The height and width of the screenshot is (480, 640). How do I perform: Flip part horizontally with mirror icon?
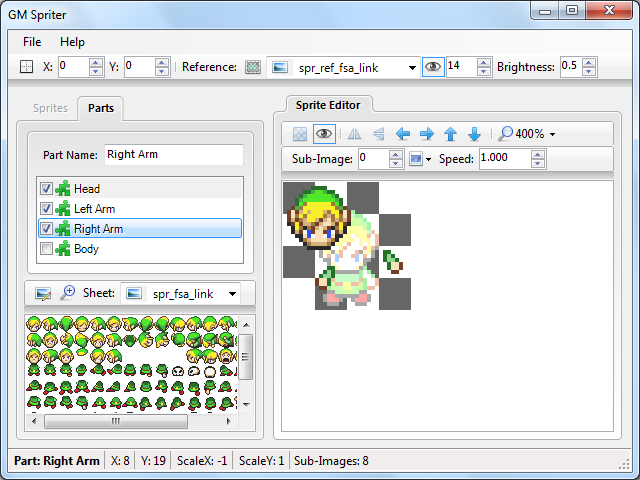click(x=354, y=134)
